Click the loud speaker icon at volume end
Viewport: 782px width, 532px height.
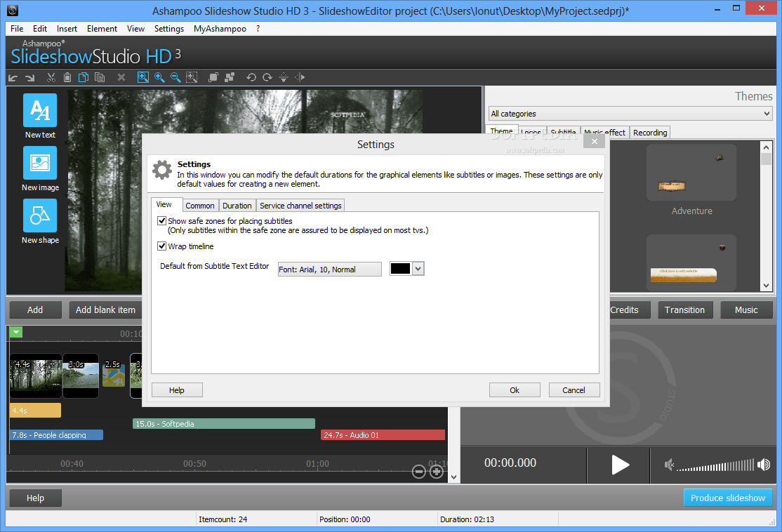tap(764, 465)
